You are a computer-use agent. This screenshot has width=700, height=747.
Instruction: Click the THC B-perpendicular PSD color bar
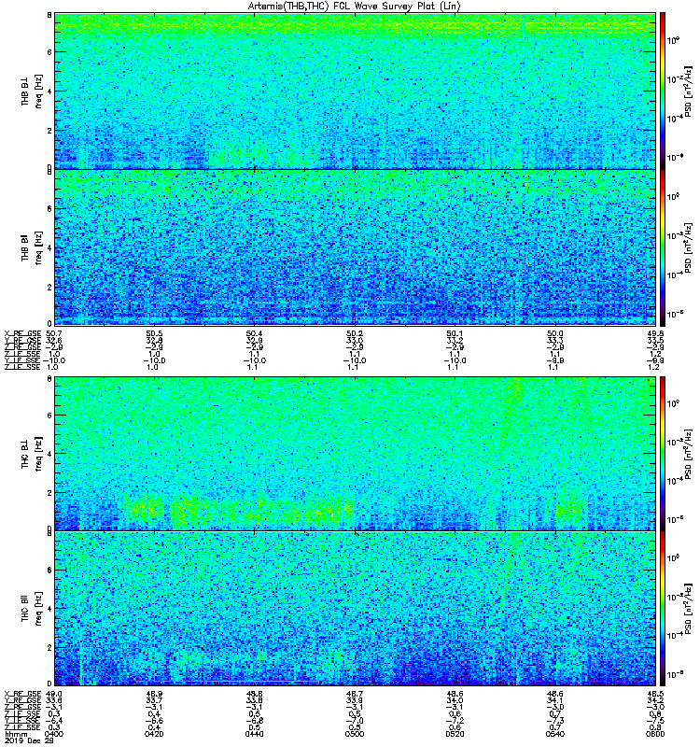(663, 454)
